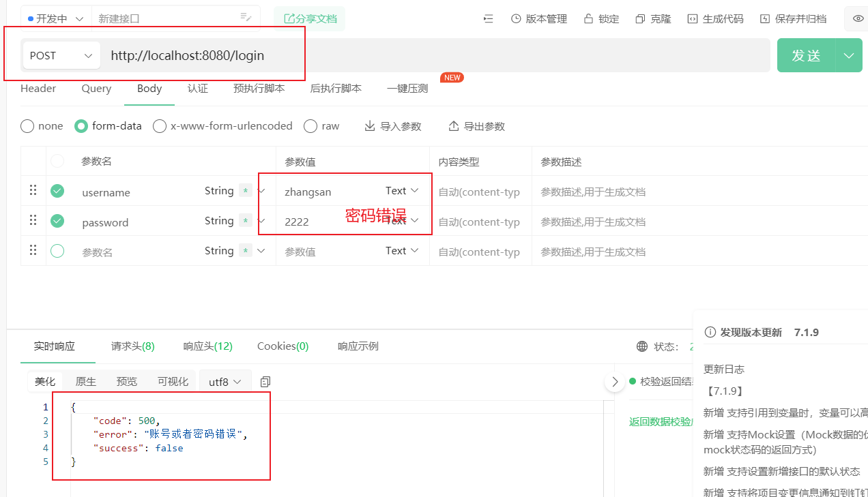Click the info icon next to 发现版本更新
This screenshot has width=868, height=497.
[710, 333]
